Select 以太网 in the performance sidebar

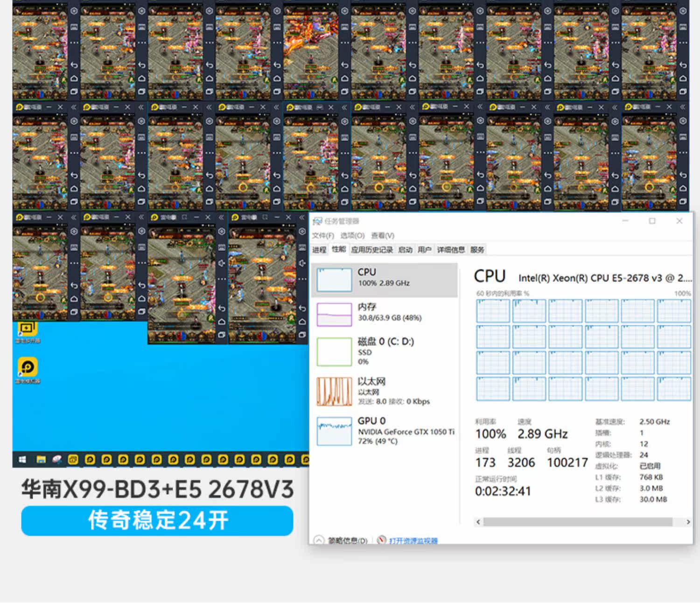click(385, 391)
